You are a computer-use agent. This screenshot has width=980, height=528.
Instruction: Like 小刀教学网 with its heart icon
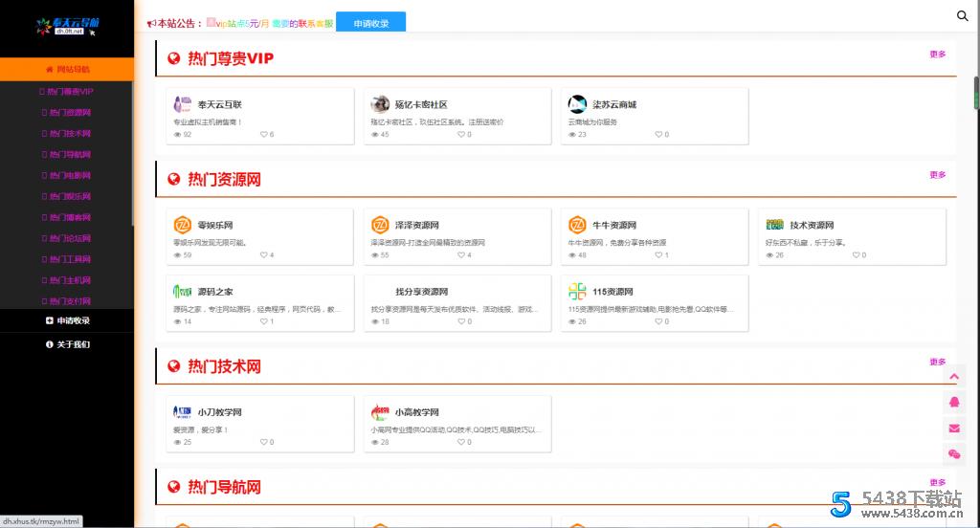click(264, 442)
